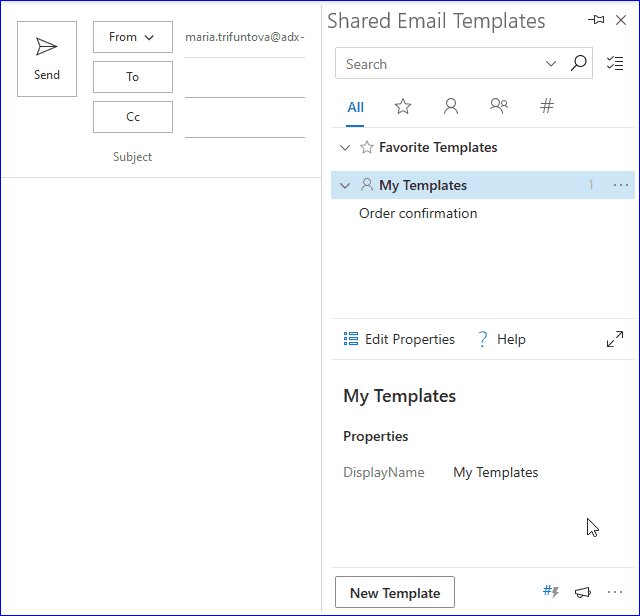Select the My Templates folder row
640x616 pixels.
click(483, 185)
